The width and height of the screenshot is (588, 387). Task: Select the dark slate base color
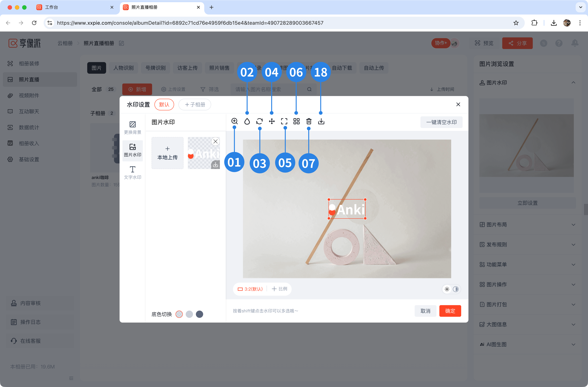(x=199, y=314)
